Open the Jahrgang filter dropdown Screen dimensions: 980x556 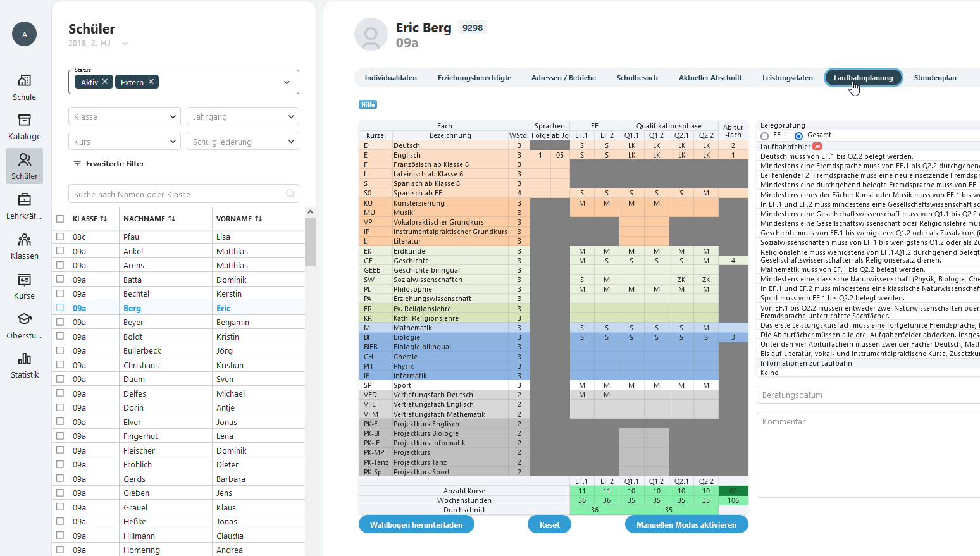243,116
